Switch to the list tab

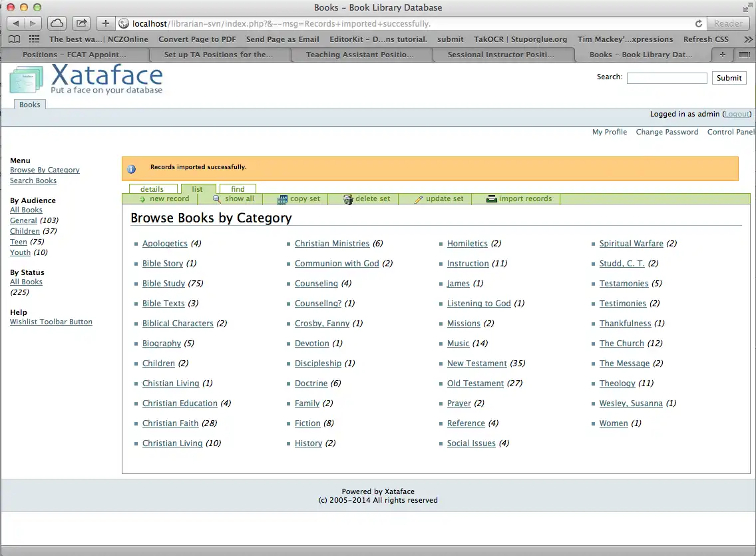[198, 188]
